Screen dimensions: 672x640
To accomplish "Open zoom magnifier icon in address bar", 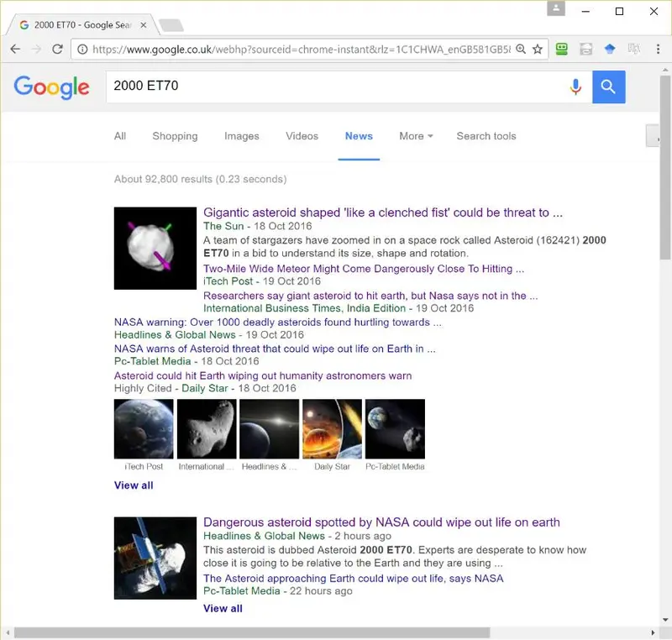I will pyautogui.click(x=521, y=50).
